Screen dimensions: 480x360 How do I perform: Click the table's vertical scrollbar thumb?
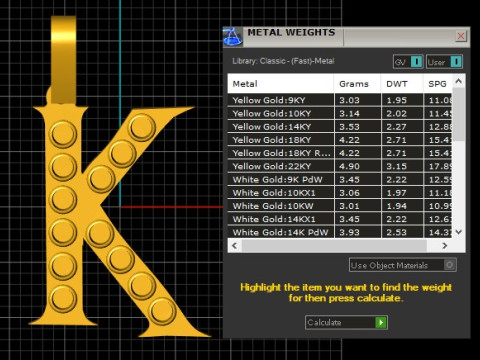tap(459, 114)
